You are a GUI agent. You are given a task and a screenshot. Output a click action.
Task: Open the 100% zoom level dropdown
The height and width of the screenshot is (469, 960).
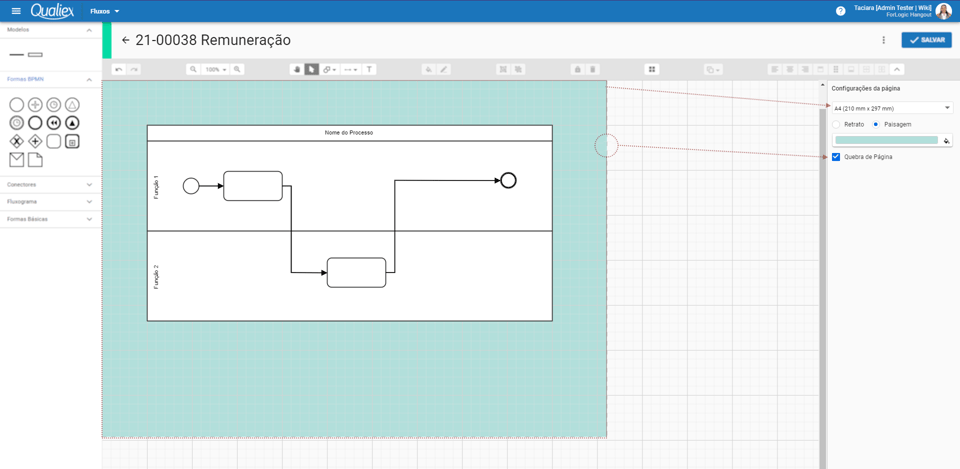point(216,70)
